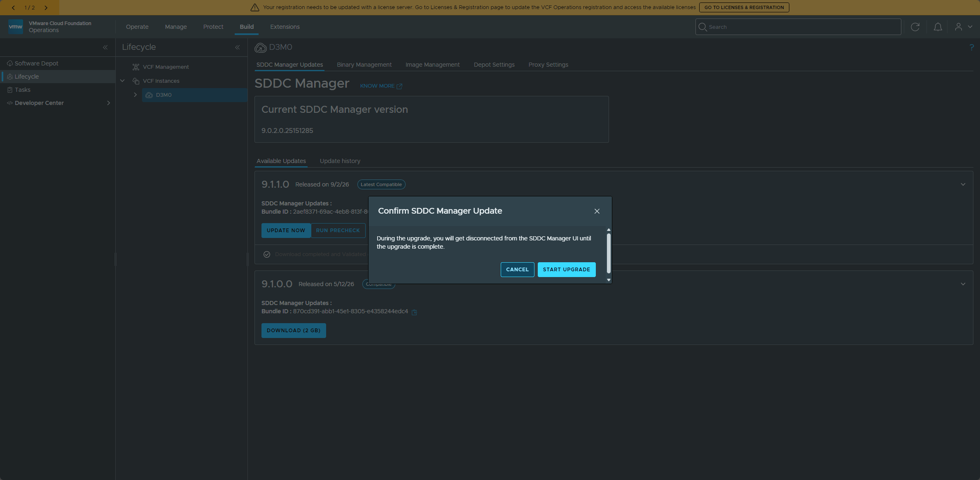Viewport: 980px width, 480px height.
Task: Click UPDATE NOW button
Action: tap(286, 231)
